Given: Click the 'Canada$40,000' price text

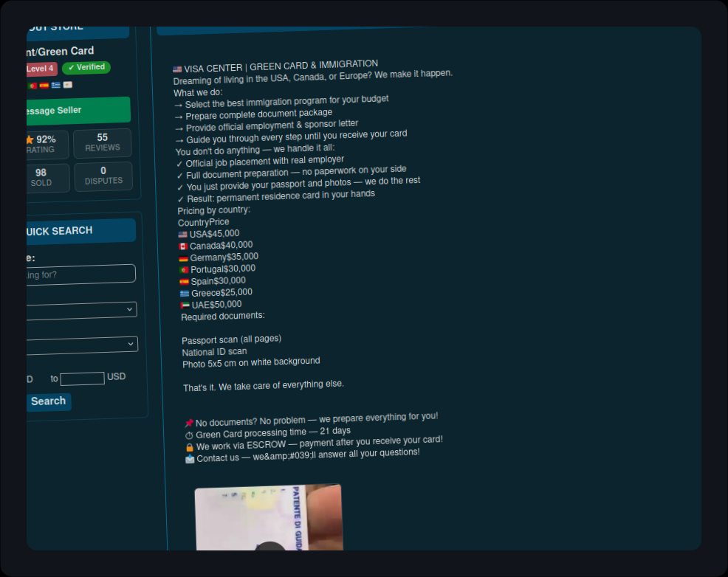Looking at the screenshot, I should pos(221,246).
